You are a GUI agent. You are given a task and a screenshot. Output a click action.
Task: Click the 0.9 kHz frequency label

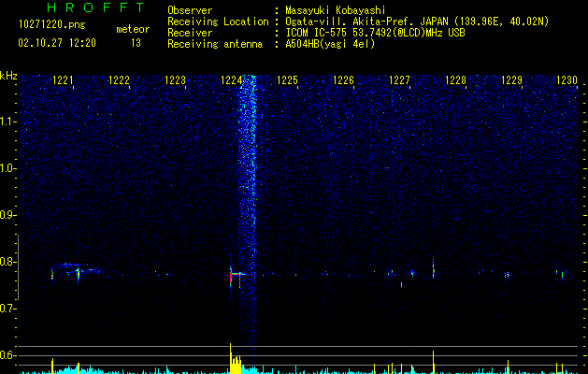coord(7,215)
